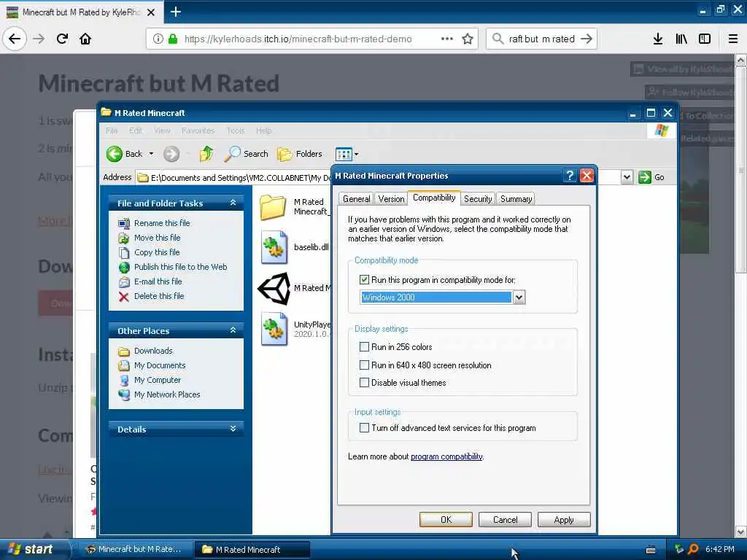Go to Firefox home page
The image size is (747, 560).
click(85, 39)
